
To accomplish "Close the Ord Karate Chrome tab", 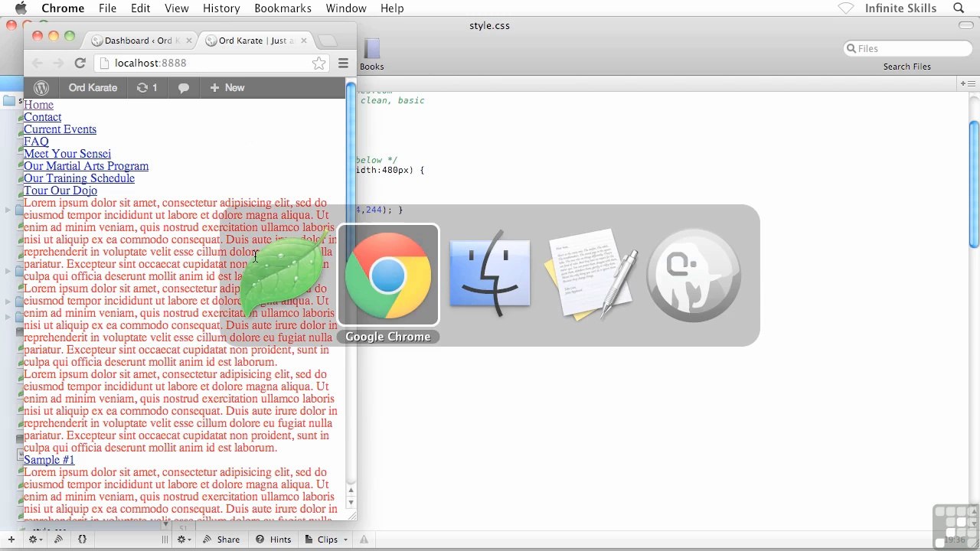I will 304,41.
